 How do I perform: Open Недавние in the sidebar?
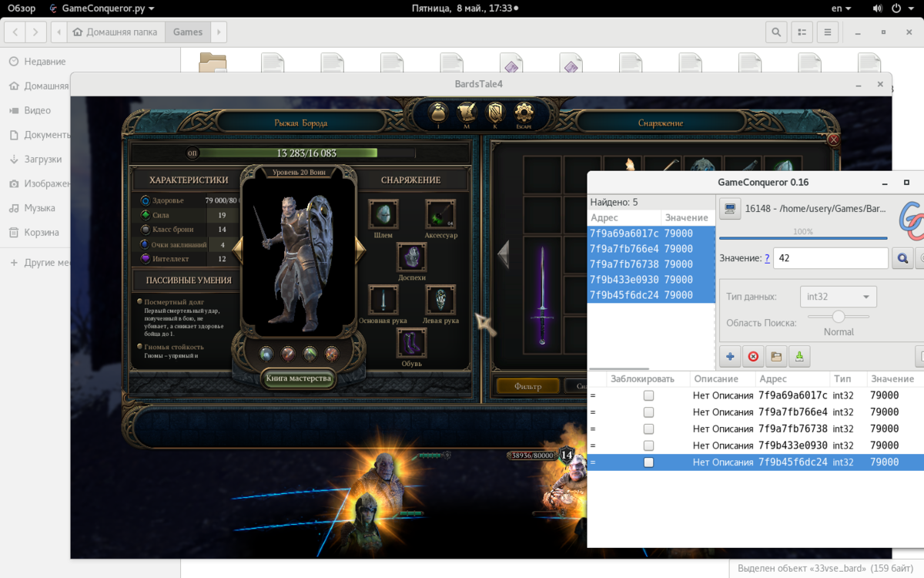coord(45,62)
